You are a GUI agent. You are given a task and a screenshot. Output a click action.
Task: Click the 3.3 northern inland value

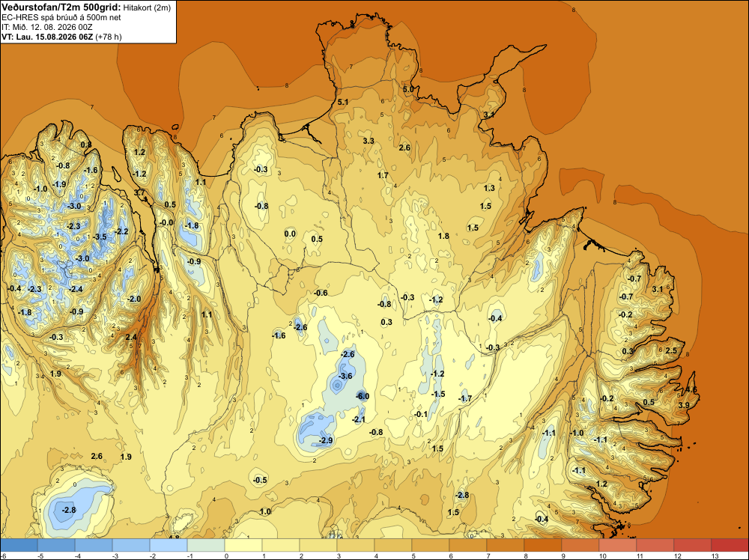pyautogui.click(x=369, y=141)
